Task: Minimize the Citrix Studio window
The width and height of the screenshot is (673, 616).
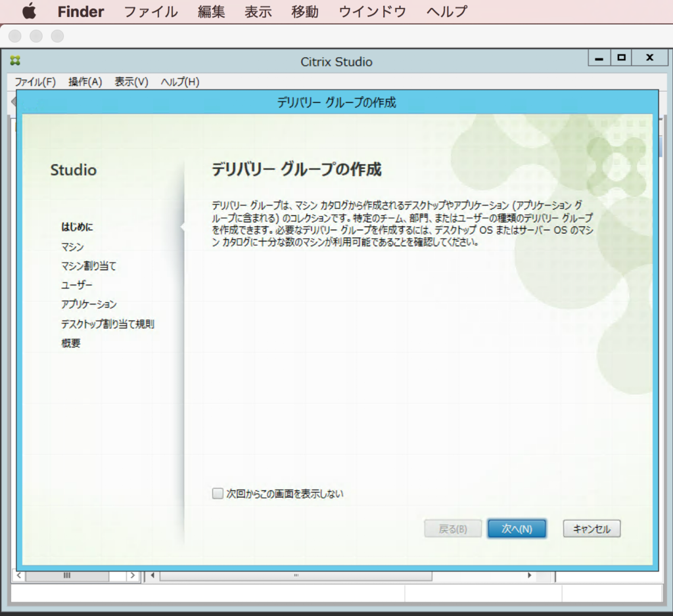Action: (x=599, y=58)
